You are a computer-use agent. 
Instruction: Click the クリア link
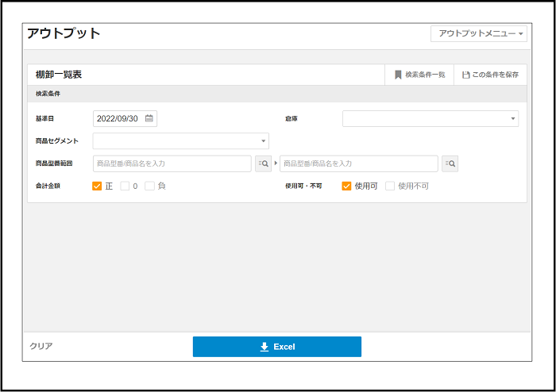point(41,346)
